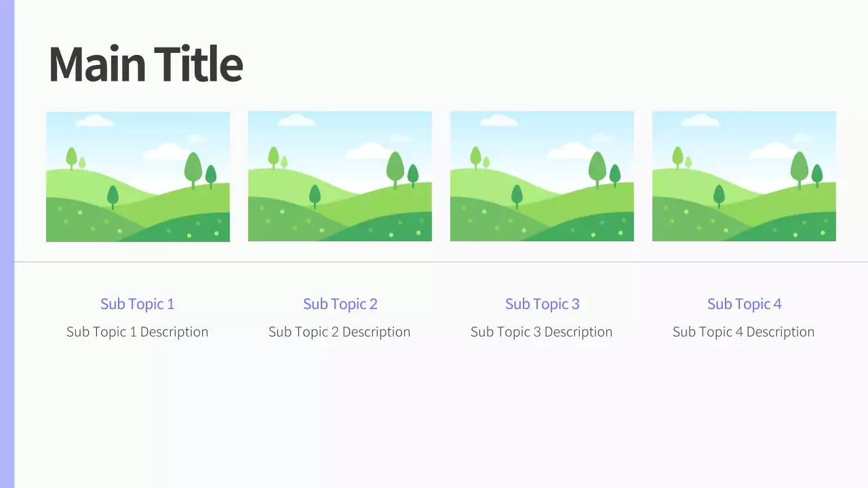Click the purple accent bar on the left edge

click(7, 244)
